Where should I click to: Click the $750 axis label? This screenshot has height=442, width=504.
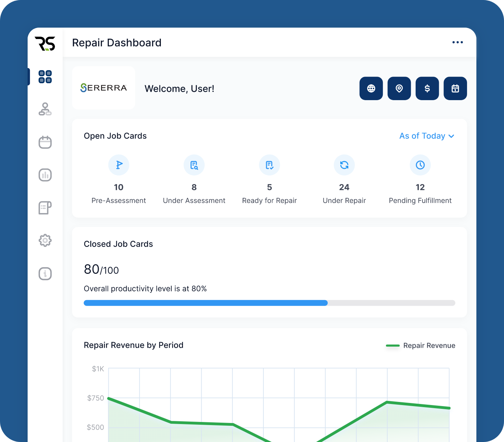96,398
